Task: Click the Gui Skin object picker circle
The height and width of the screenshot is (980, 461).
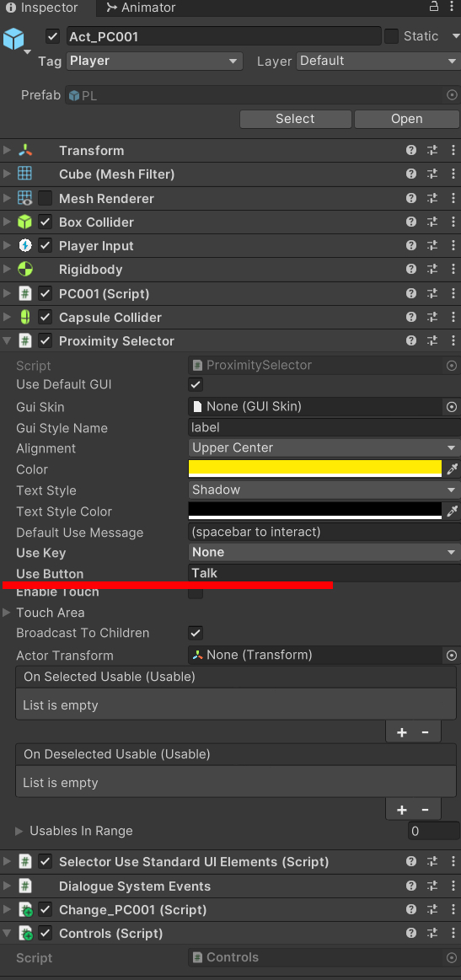Action: coord(452,407)
